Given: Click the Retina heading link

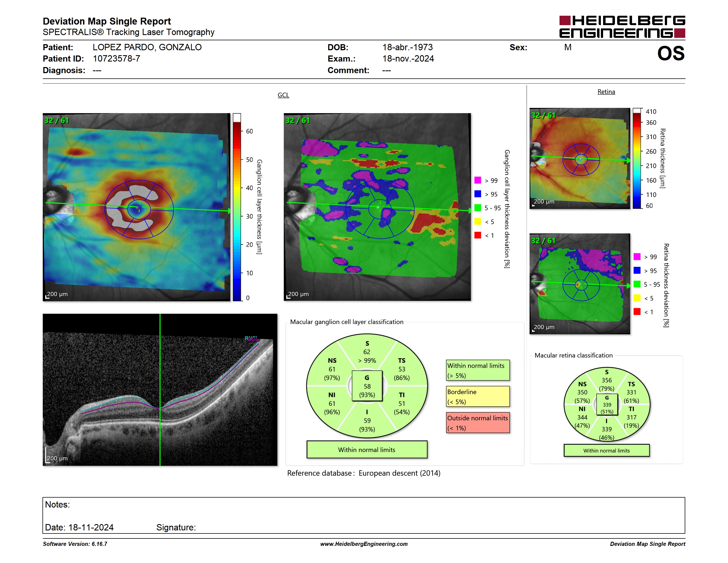Looking at the screenshot, I should pyautogui.click(x=606, y=92).
